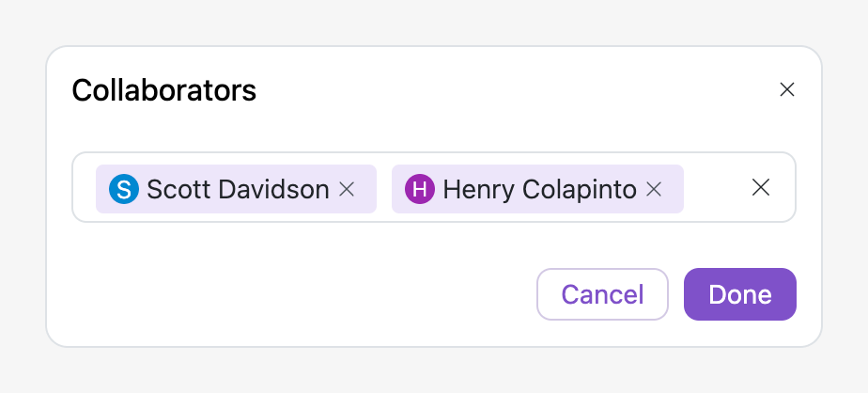Remove Scott Davidson from the collaborators

(347, 189)
